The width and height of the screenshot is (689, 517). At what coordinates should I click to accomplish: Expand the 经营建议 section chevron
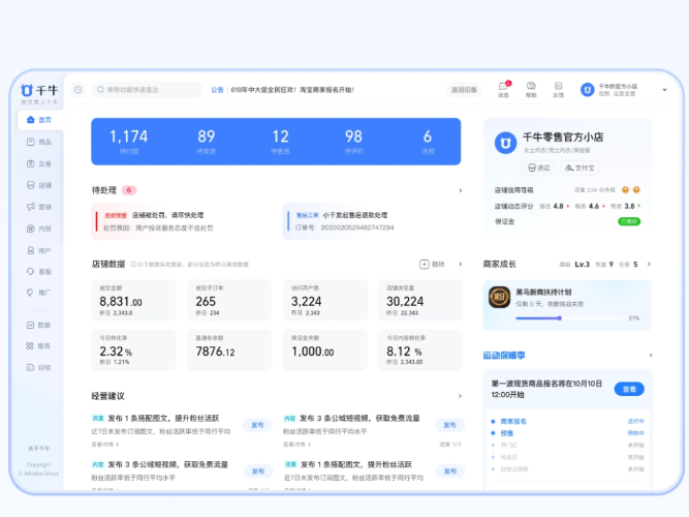coord(460,396)
